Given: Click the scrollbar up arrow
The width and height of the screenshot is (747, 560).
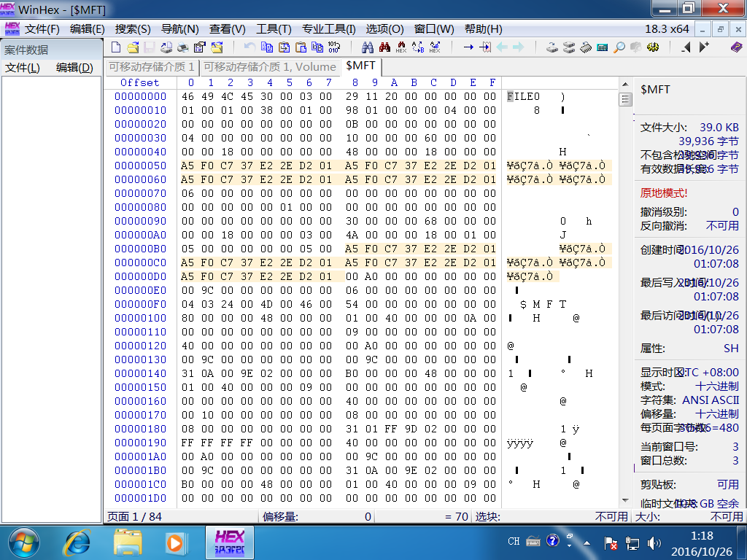Looking at the screenshot, I should [625, 85].
